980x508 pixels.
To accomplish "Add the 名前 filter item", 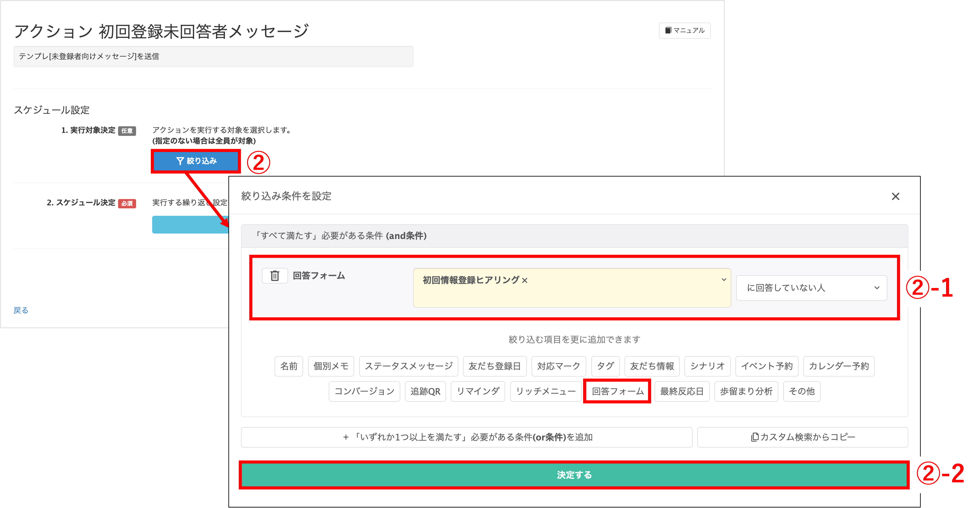I will pyautogui.click(x=289, y=366).
